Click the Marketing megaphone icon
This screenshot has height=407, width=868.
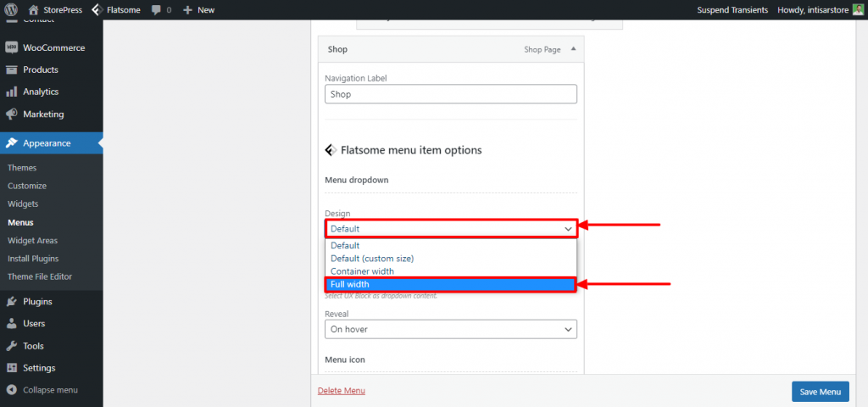tap(12, 114)
